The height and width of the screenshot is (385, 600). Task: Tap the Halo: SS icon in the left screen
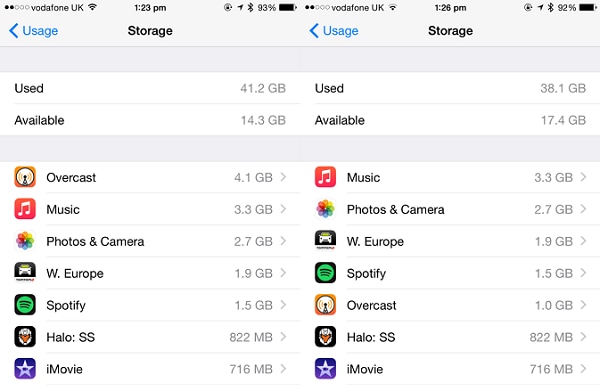25,337
